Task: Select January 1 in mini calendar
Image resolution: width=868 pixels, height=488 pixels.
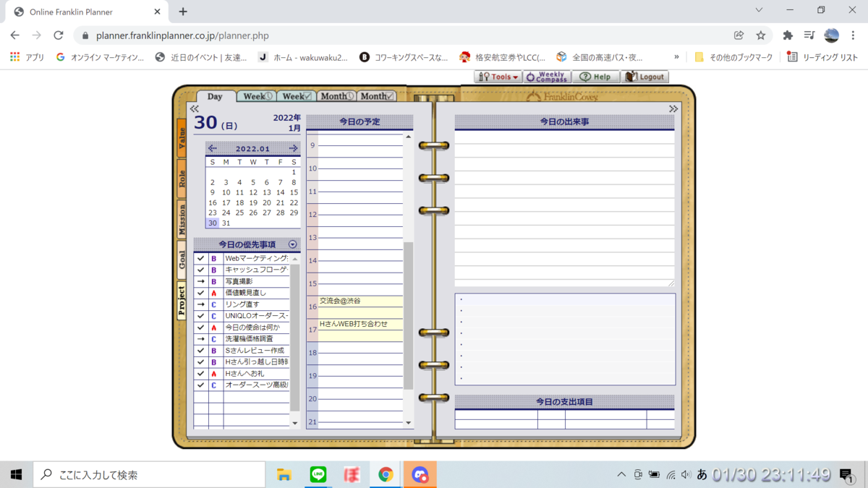Action: pos(294,172)
